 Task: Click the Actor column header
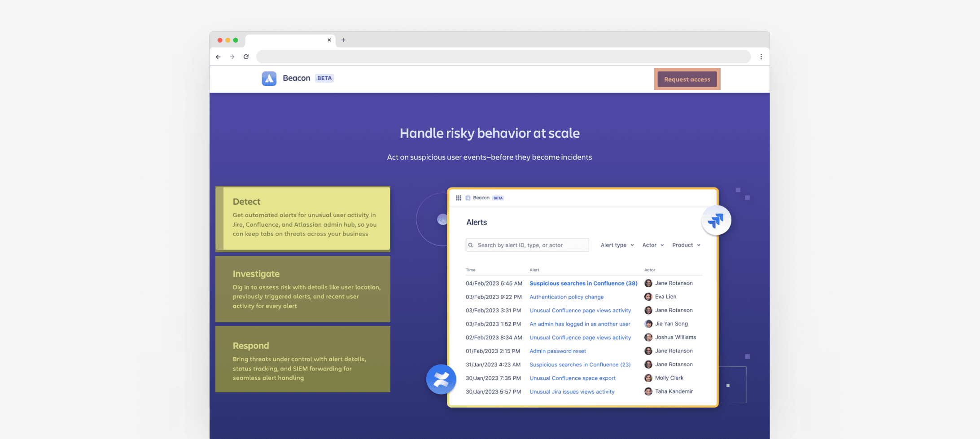650,270
